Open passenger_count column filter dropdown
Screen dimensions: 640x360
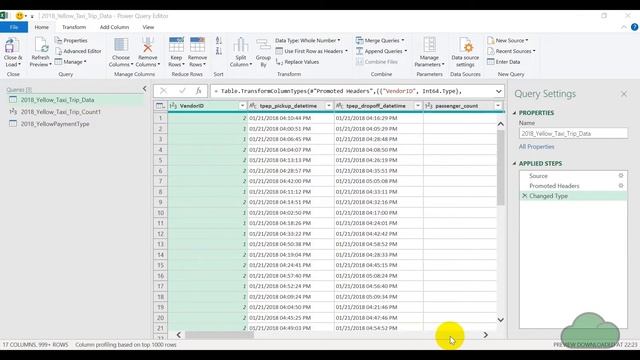(x=498, y=106)
